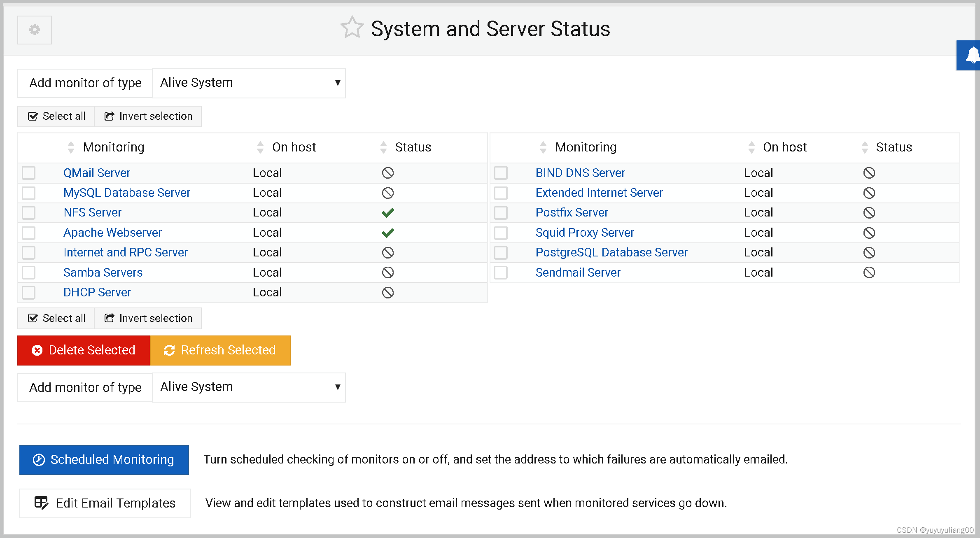This screenshot has width=980, height=538.
Task: Click the sort arrows on the Status column
Action: 384,147
